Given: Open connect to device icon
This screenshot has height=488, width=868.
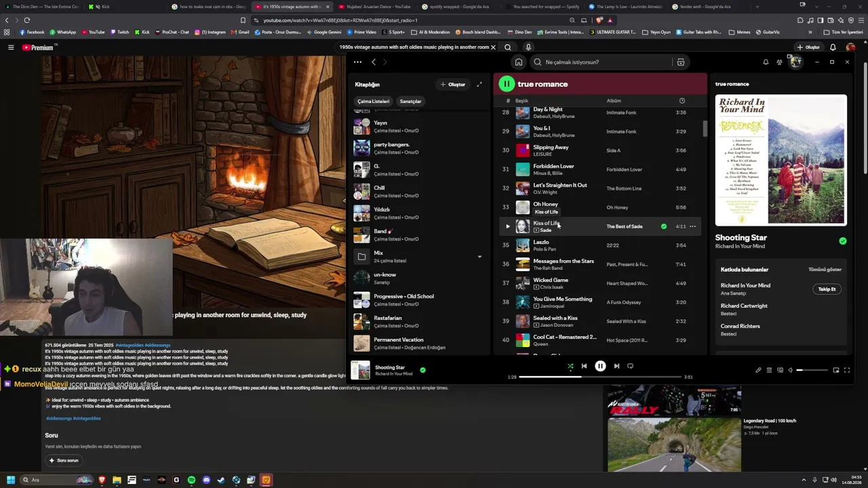Looking at the screenshot, I should pos(780,370).
